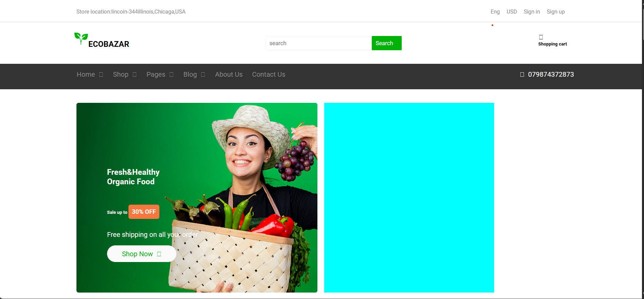
Task: Click the Ecobazar leaf logo icon
Action: pyautogui.click(x=81, y=38)
